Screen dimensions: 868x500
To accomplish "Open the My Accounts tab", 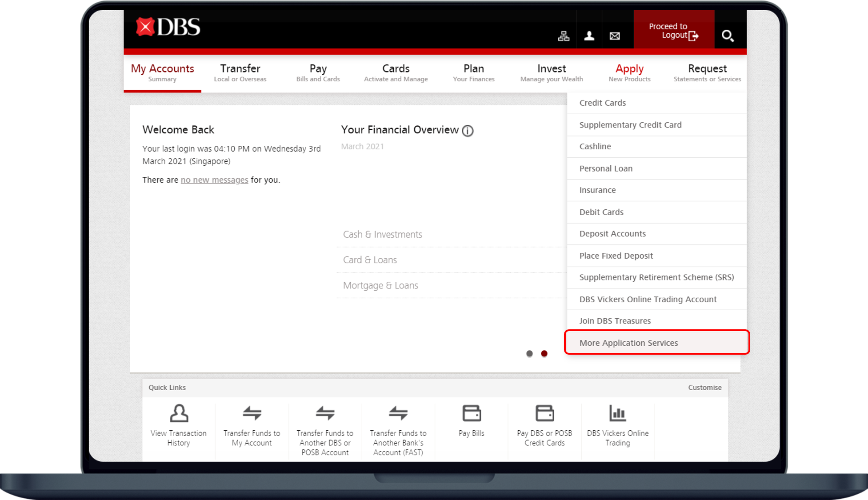I will click(x=162, y=73).
